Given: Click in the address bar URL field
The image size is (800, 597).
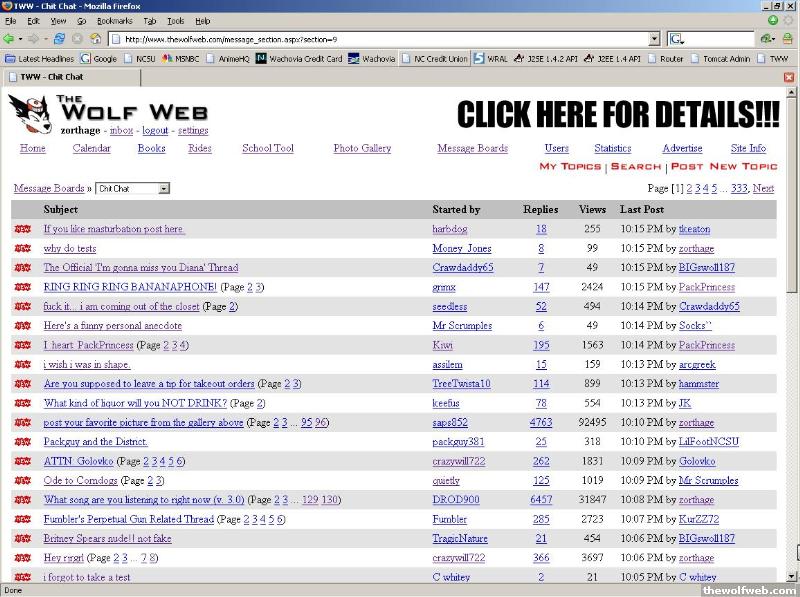Looking at the screenshot, I should point(380,39).
